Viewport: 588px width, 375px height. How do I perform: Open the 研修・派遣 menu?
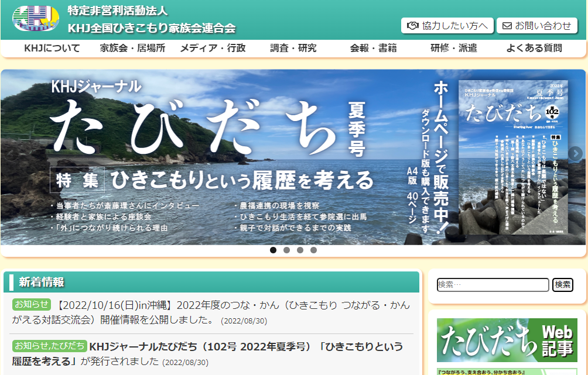point(454,48)
